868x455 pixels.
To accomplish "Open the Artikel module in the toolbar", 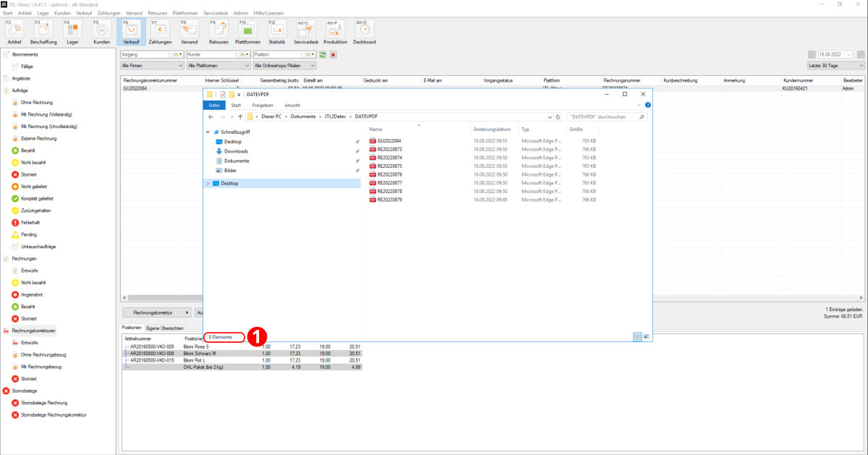I will (14, 33).
